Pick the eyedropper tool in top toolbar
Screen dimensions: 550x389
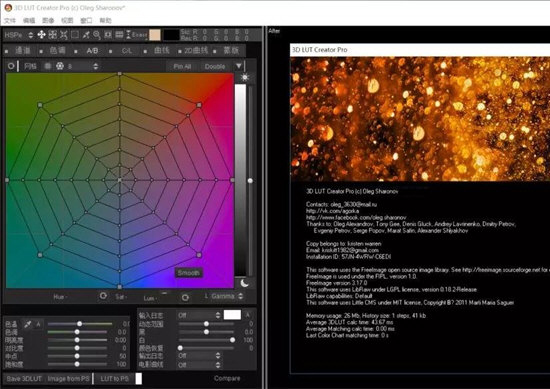86,34
